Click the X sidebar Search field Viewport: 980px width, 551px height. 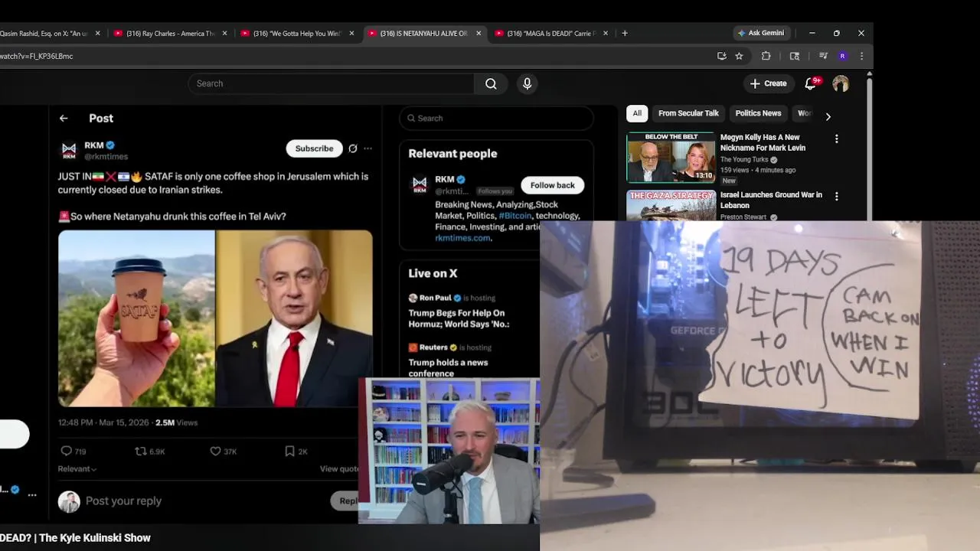click(496, 118)
